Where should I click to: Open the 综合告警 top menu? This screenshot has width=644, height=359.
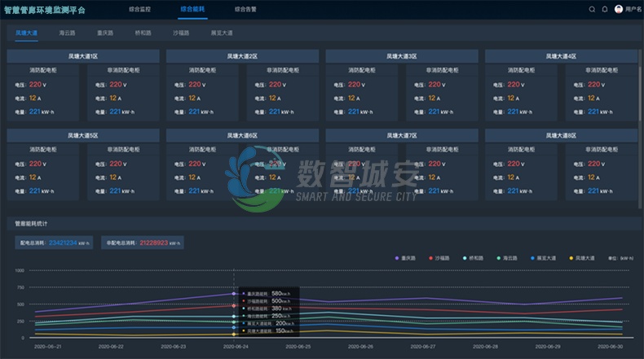pyautogui.click(x=245, y=9)
